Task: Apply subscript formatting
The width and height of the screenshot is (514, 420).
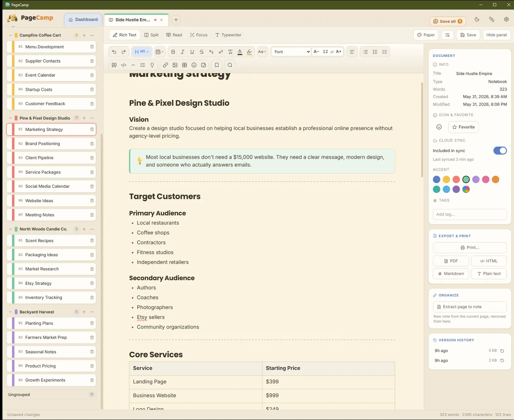Action: click(x=211, y=52)
